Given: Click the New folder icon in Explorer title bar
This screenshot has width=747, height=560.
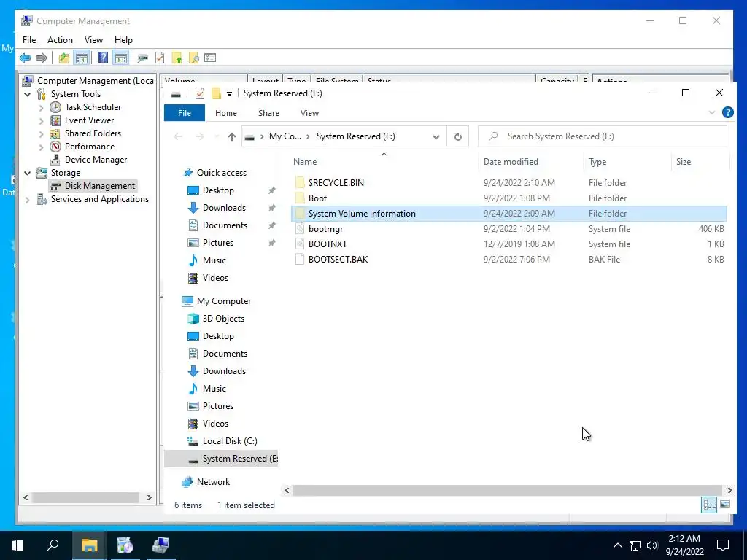Looking at the screenshot, I should [x=216, y=93].
